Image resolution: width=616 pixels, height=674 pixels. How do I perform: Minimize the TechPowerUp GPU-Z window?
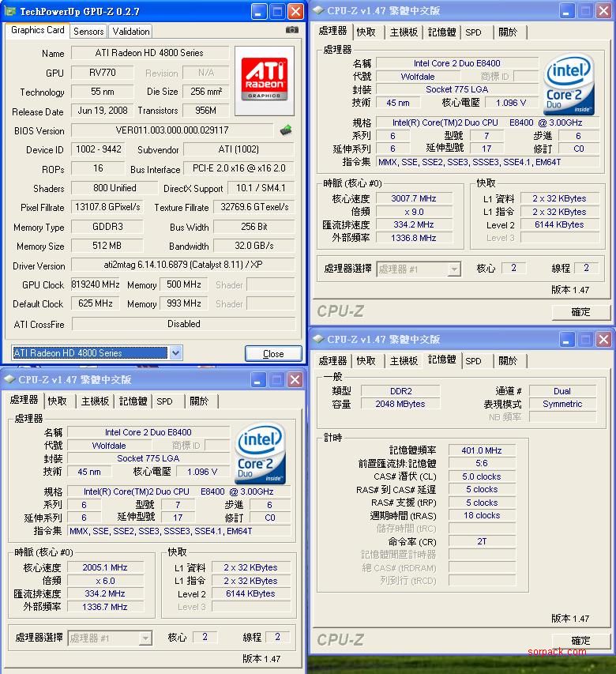point(258,11)
